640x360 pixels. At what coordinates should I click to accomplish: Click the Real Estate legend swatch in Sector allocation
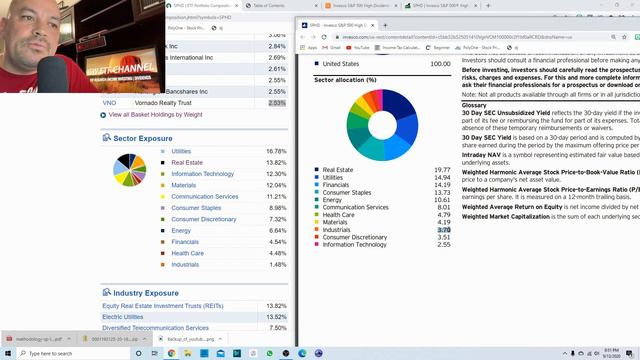point(316,169)
